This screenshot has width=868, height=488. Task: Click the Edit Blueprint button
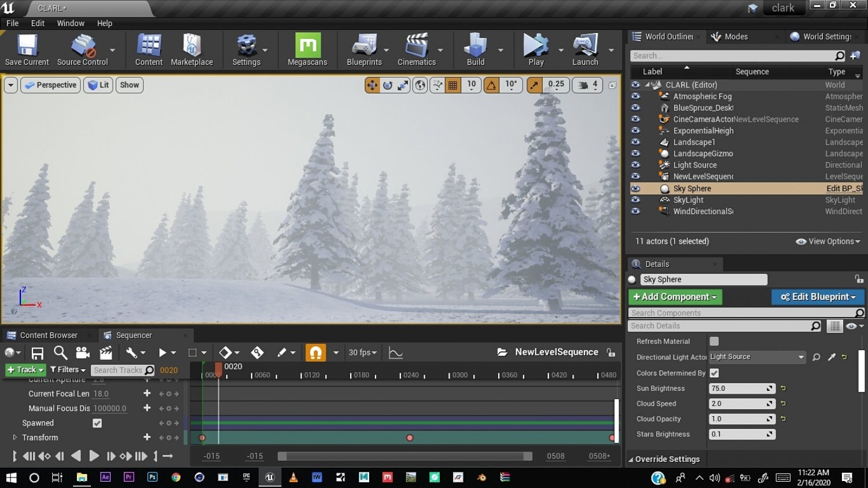[817, 297]
